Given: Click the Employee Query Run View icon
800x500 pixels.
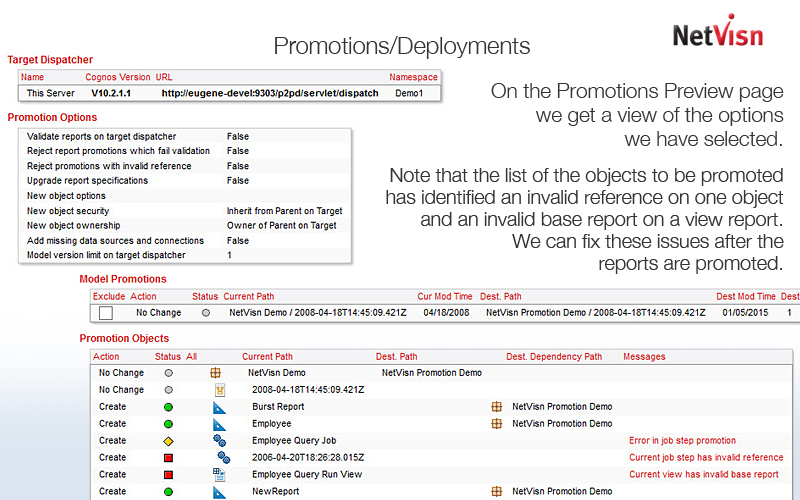Looking at the screenshot, I should [219, 475].
